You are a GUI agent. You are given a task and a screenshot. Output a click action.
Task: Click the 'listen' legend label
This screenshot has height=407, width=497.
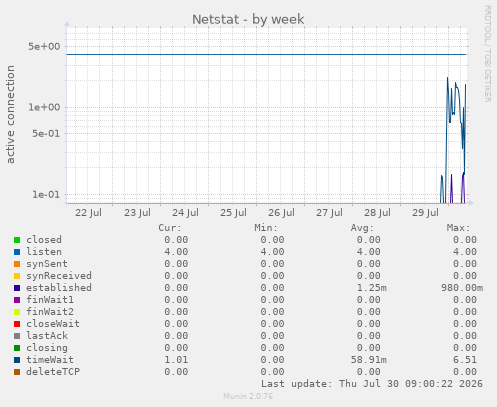click(x=44, y=252)
